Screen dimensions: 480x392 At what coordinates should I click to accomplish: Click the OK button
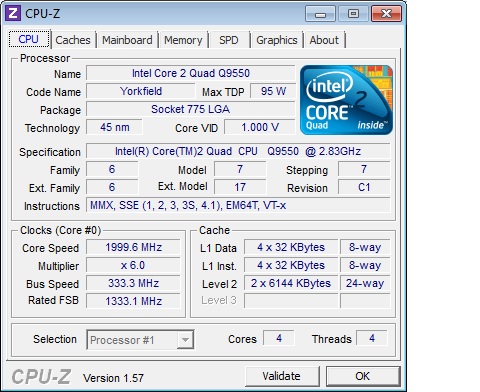coord(363,376)
